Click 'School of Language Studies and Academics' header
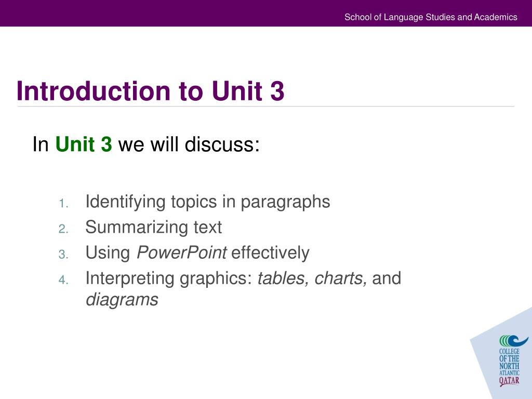The width and height of the screenshot is (532, 399). click(x=431, y=17)
